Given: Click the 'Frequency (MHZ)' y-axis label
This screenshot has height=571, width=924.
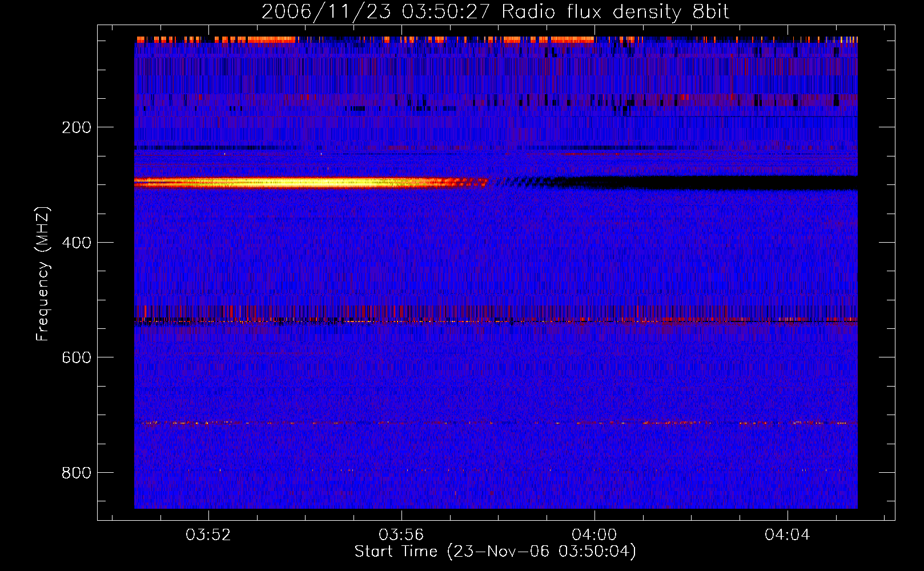Looking at the screenshot, I should (x=43, y=274).
